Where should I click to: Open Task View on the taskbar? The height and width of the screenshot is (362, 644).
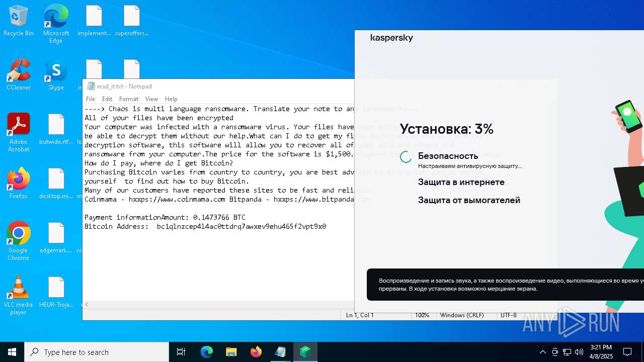click(181, 352)
